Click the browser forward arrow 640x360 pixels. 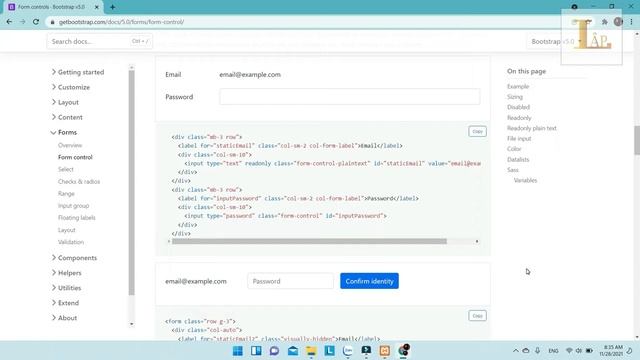(22, 22)
